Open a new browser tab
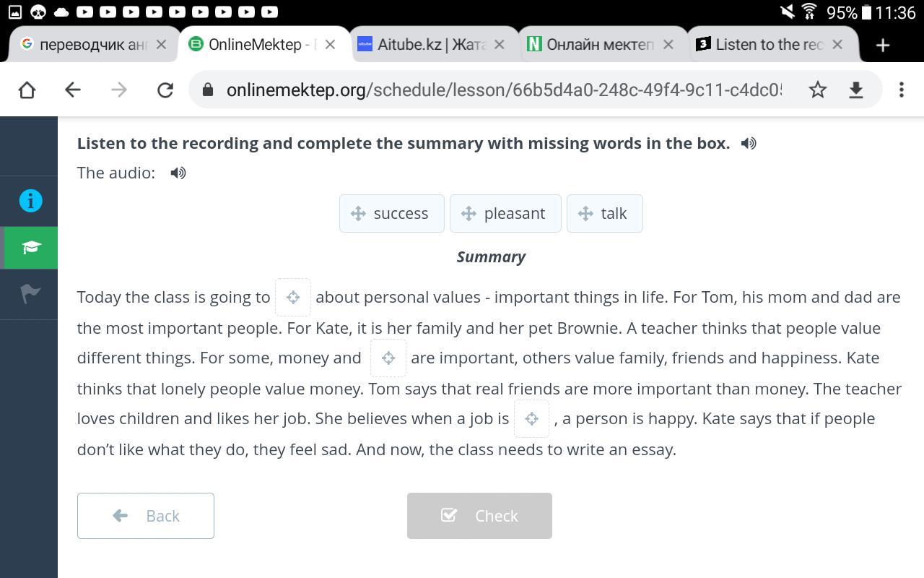Viewport: 924px width, 578px height. point(882,46)
